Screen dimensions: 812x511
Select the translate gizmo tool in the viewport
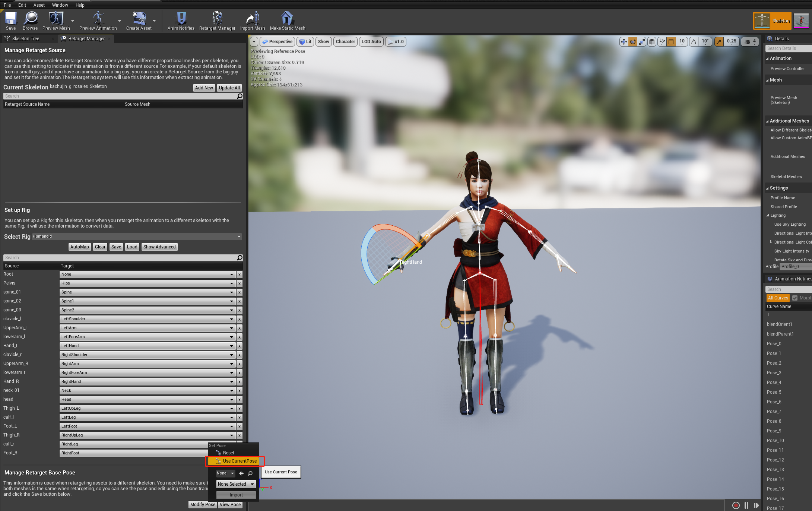tap(624, 42)
